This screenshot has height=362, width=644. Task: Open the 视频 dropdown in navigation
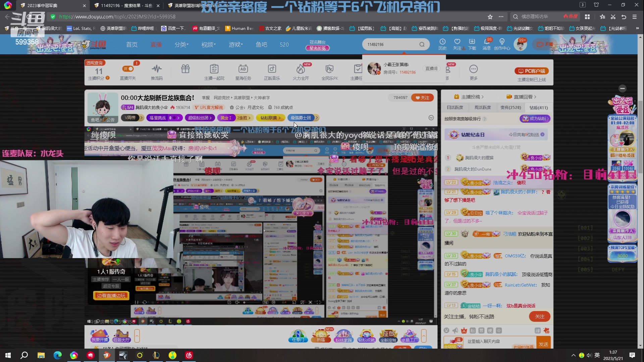click(x=208, y=45)
